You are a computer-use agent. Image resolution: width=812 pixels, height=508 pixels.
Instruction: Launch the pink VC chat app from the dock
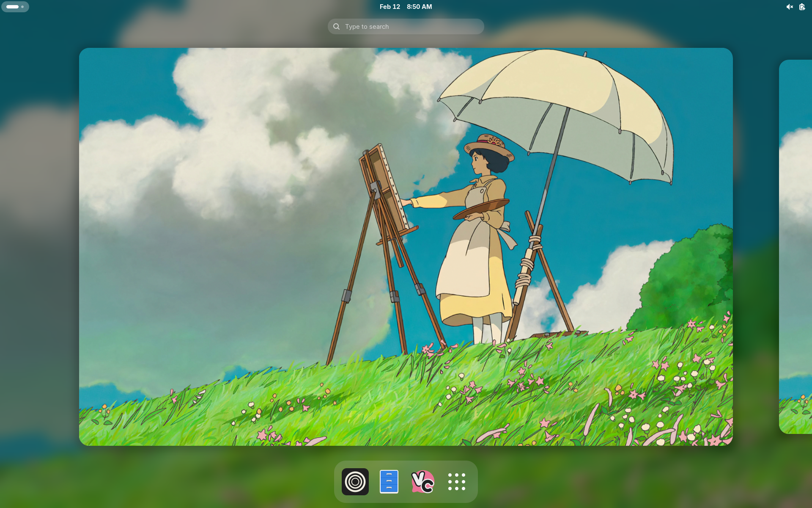(x=422, y=482)
